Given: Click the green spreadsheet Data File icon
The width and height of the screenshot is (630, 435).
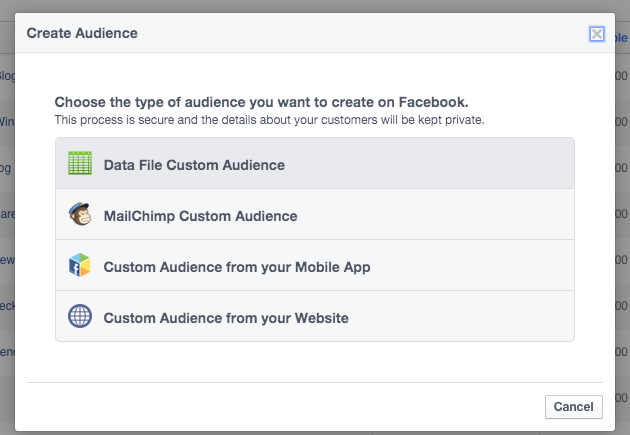Looking at the screenshot, I should click(x=80, y=164).
